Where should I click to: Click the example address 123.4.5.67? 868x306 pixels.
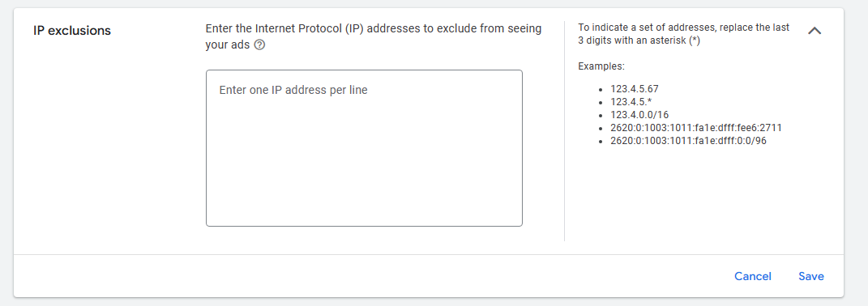pos(635,88)
